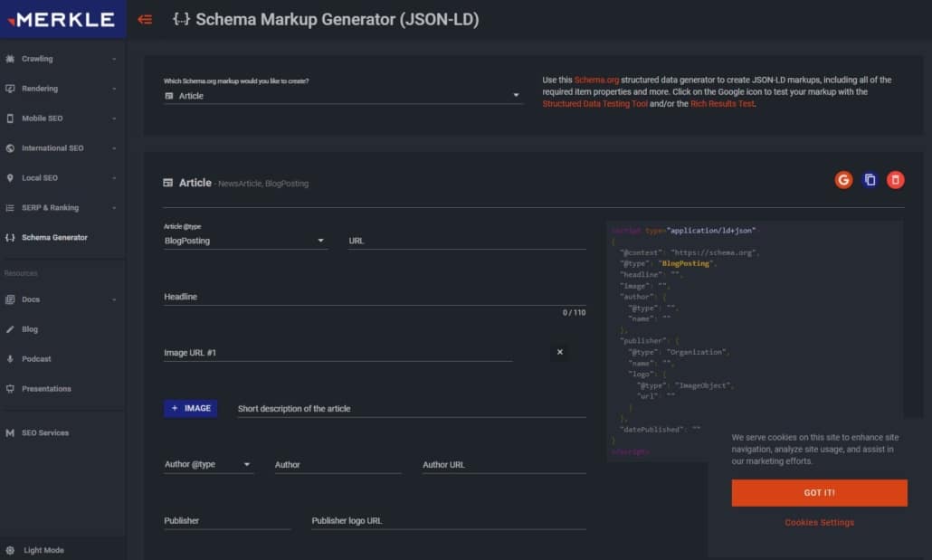Click the Rendering monitor icon in sidebar

click(x=10, y=89)
